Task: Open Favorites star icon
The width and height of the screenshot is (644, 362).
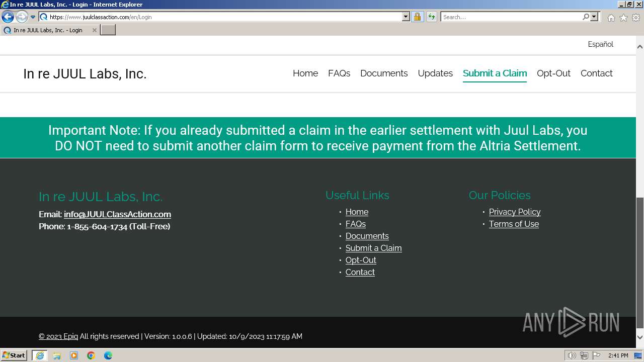Action: pos(623,18)
